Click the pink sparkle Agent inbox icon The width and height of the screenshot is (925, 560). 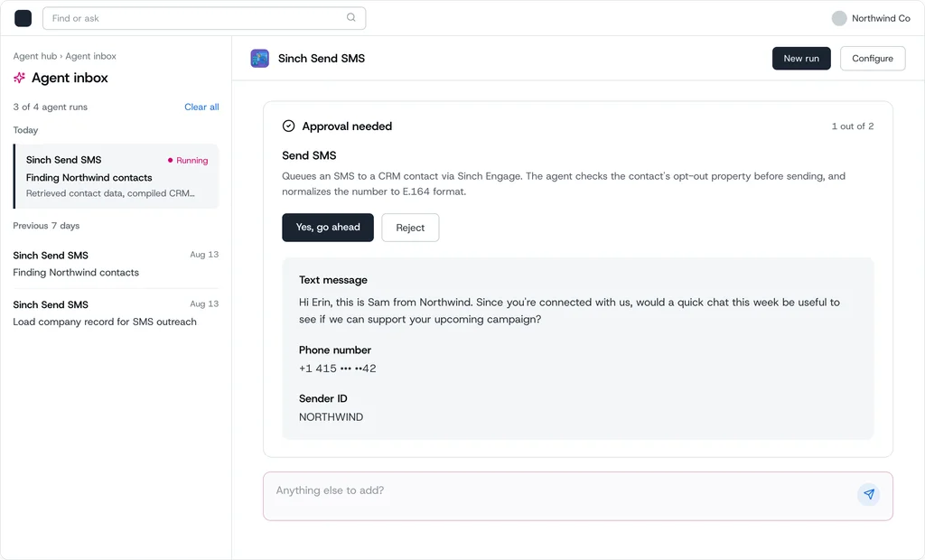click(20, 78)
